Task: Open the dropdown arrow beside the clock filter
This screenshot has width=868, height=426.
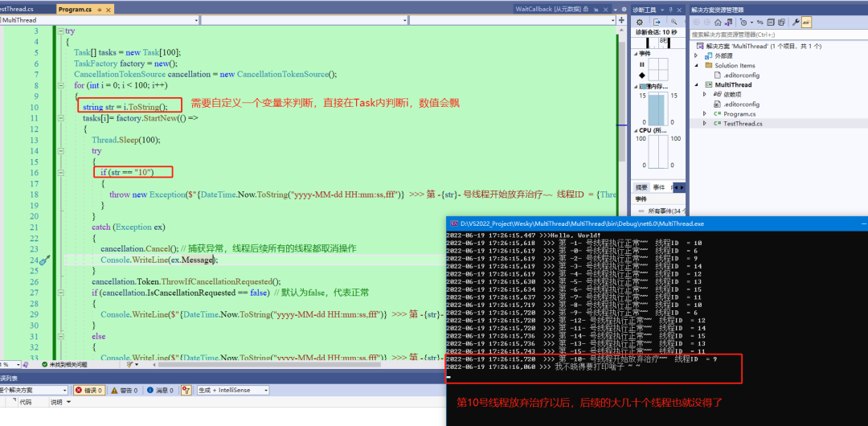Action: coord(750,23)
